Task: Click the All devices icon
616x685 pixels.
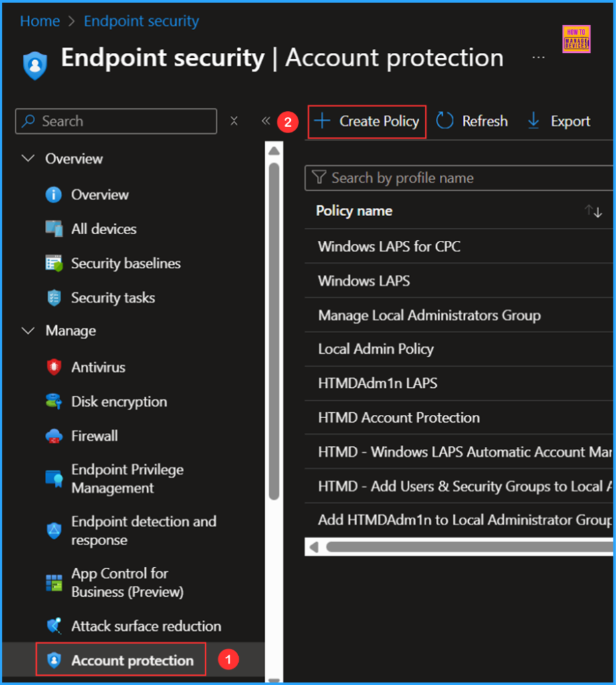Action: coord(54,229)
